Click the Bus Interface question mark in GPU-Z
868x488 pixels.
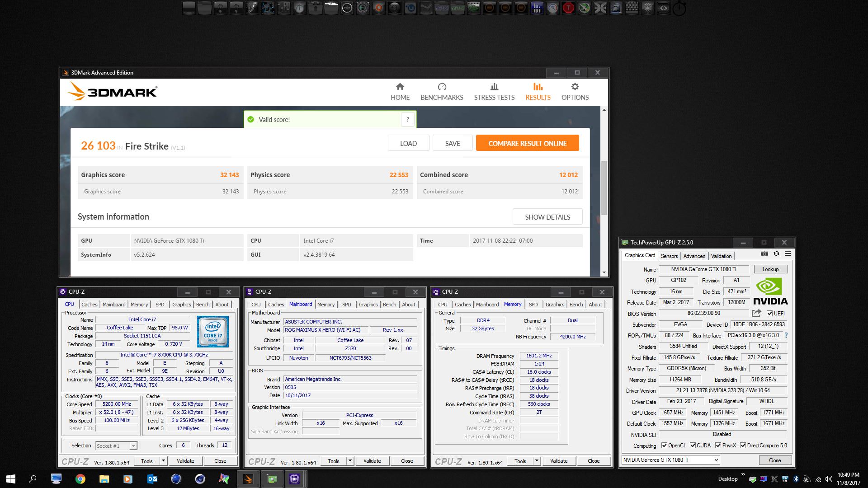tap(786, 335)
